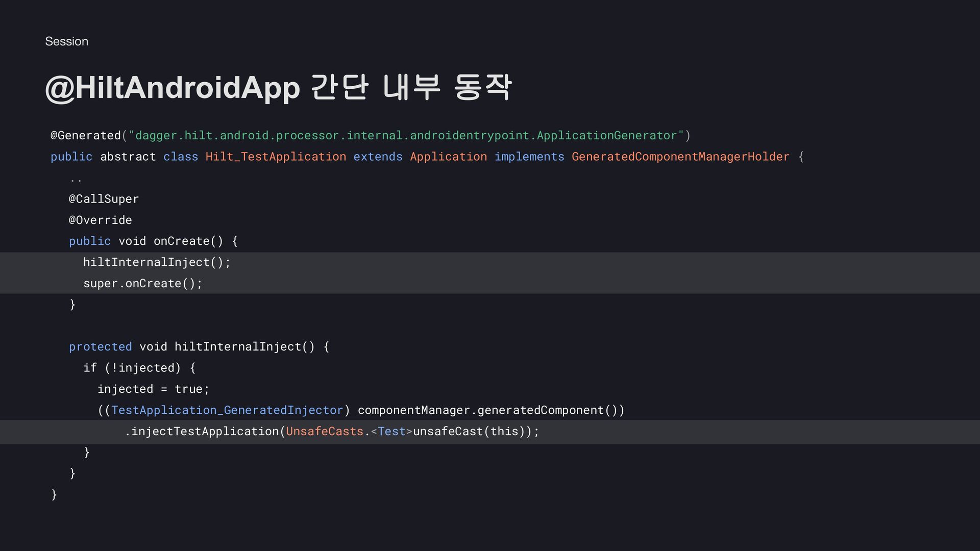Click the @Generated annotation text
Image resolution: width=980 pixels, height=551 pixels.
85,135
